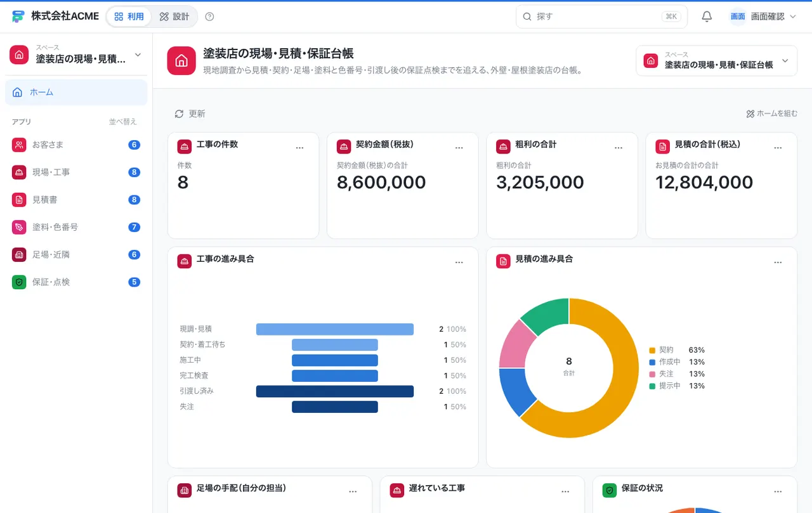Screen dimensions: 812x513
Task: Click the 失注 legend entry in donut chart
Action: coord(676,374)
